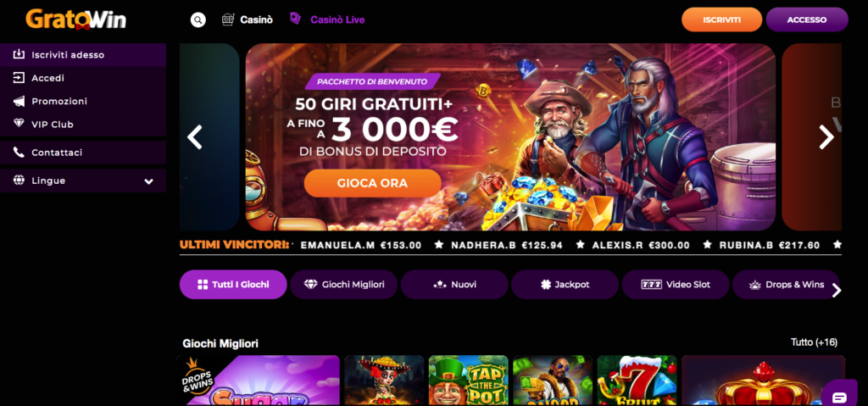Go to previous banner with left arrow

tap(195, 137)
